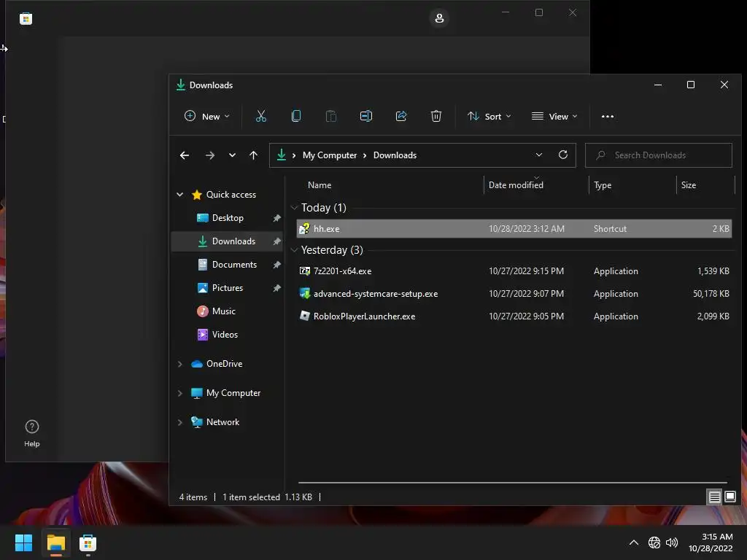Show hidden tray icons chevron
Screen dimensions: 747x560
(x=634, y=542)
